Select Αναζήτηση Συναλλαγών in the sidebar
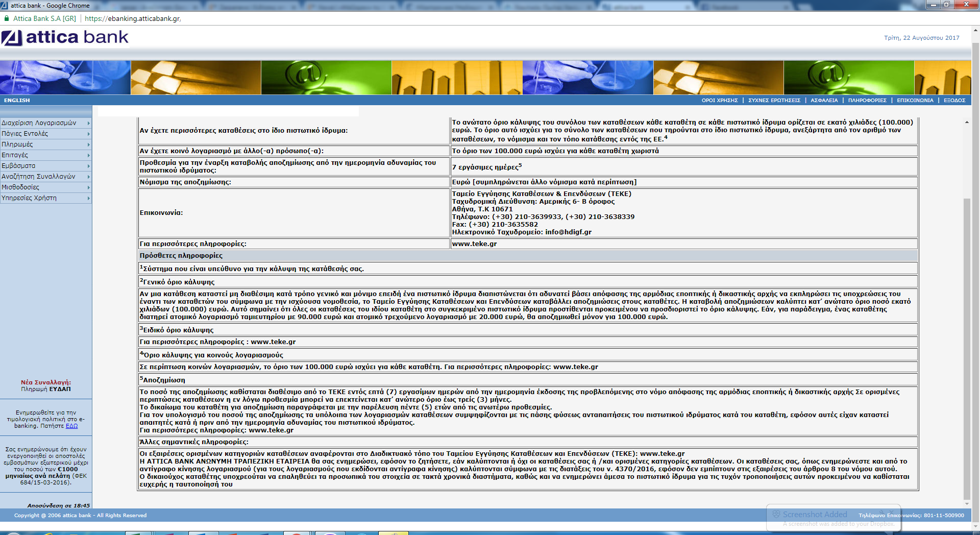Image resolution: width=980 pixels, height=535 pixels. click(x=45, y=177)
